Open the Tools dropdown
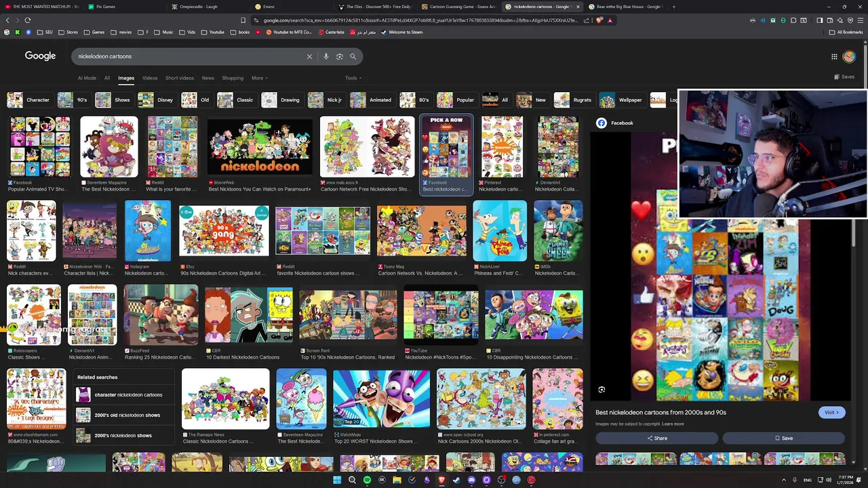The width and height of the screenshot is (868, 488). click(x=353, y=78)
